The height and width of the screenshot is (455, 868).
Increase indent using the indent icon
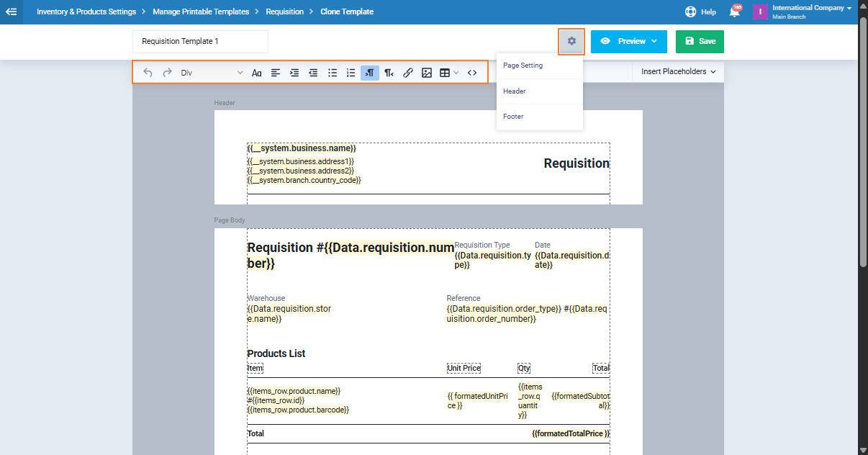click(294, 73)
